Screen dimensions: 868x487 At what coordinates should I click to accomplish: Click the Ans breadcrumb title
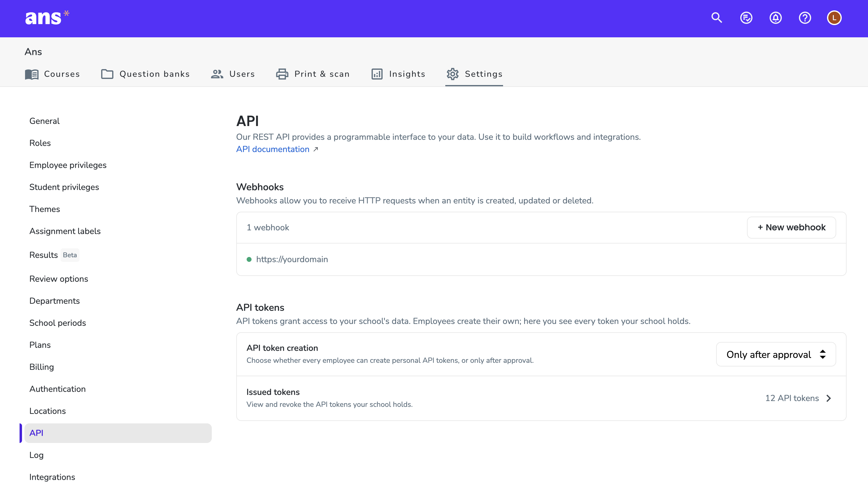[33, 52]
